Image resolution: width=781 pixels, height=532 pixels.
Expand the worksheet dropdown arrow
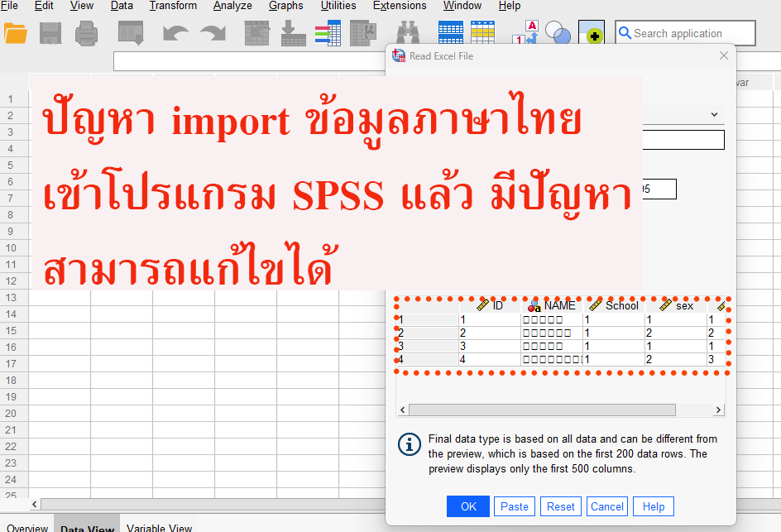pos(714,114)
